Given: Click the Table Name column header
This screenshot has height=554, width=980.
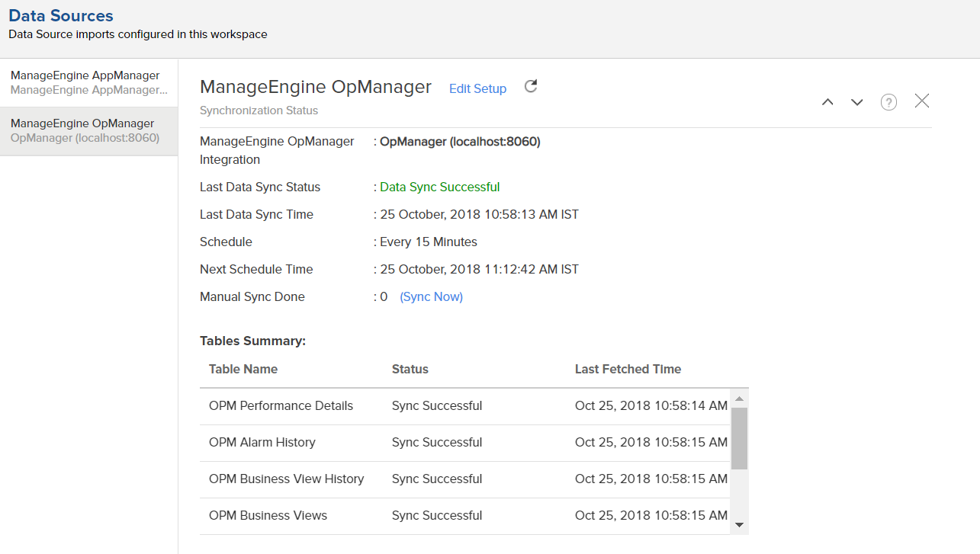Looking at the screenshot, I should click(x=243, y=369).
